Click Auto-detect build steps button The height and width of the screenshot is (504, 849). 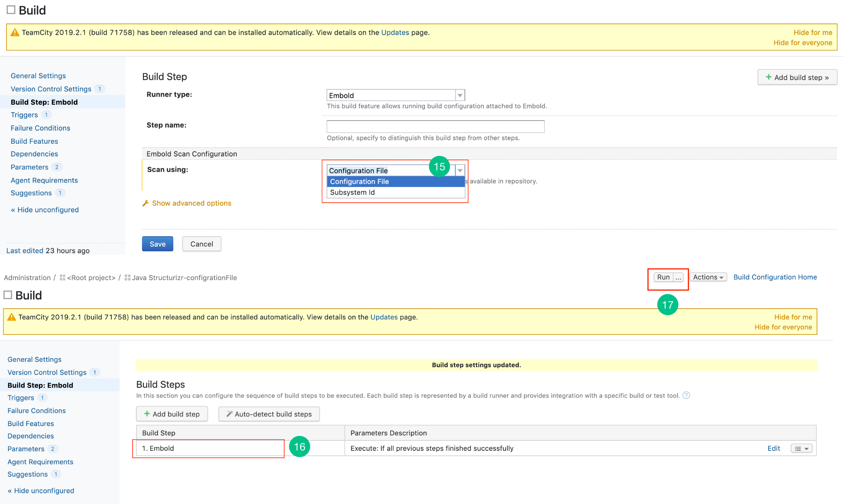click(x=269, y=414)
